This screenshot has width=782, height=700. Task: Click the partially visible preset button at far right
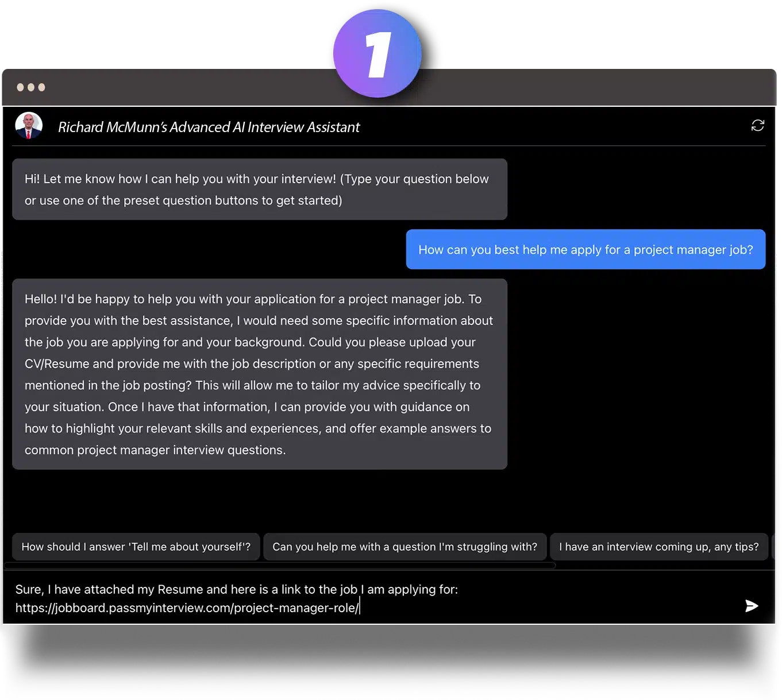coord(773,547)
